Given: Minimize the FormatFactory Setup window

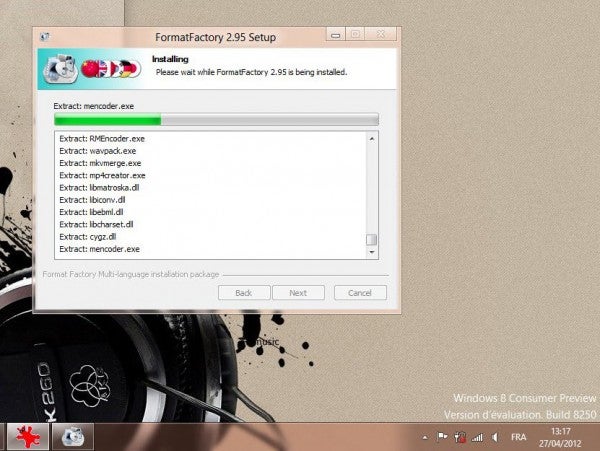Looking at the screenshot, I should [x=336, y=34].
